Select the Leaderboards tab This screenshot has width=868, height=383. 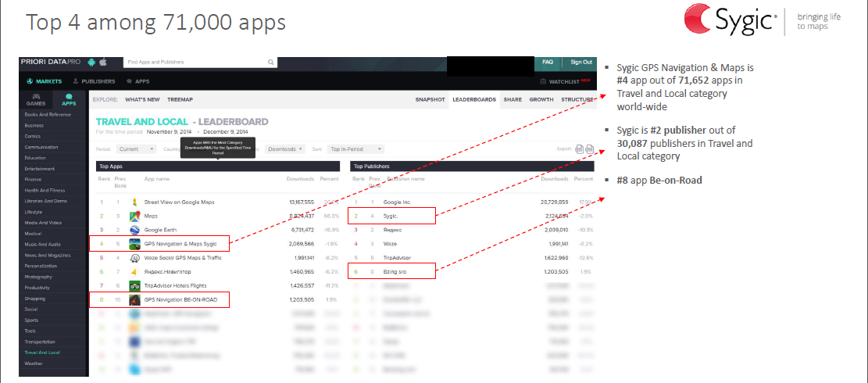474,99
